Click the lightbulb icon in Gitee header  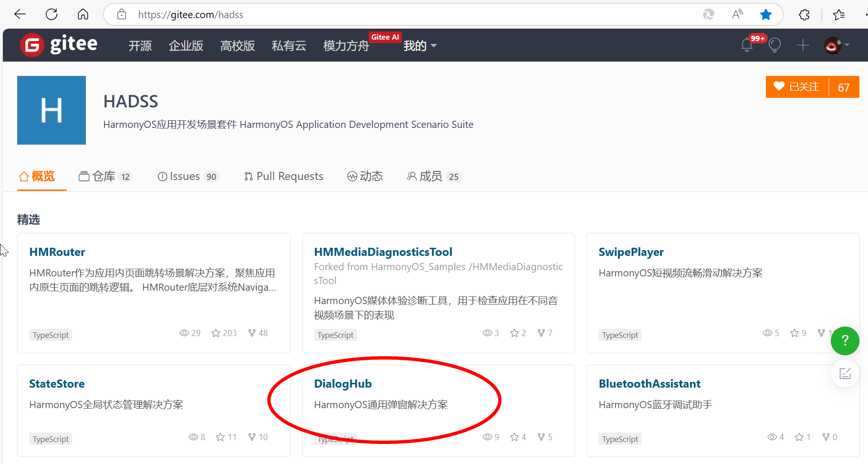click(774, 45)
